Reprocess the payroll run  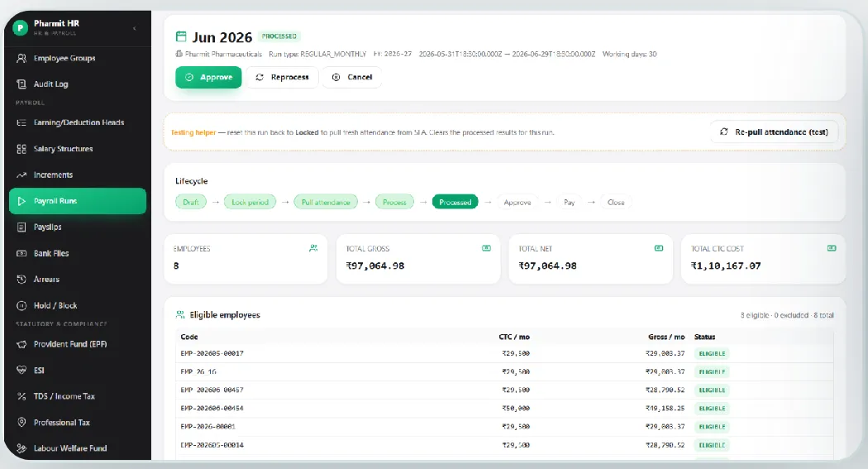coord(283,78)
